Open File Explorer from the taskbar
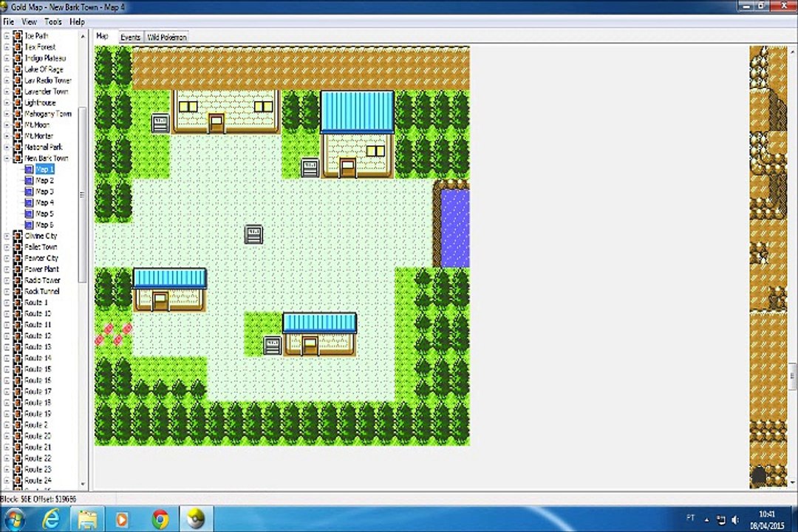 (87, 519)
